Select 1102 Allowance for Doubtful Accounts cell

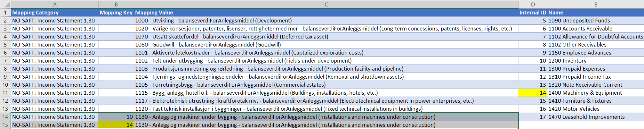pos(596,37)
